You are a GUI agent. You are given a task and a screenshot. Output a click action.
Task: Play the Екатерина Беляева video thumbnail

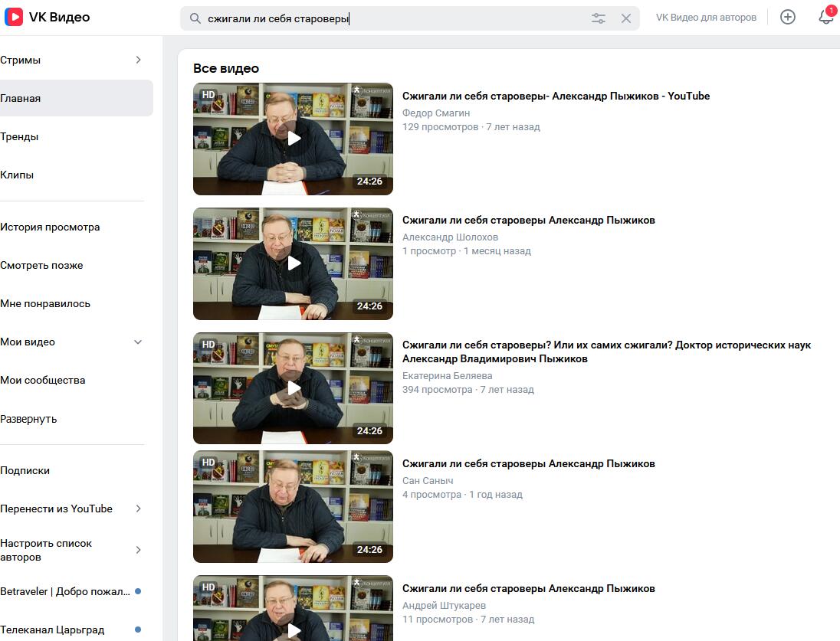(293, 388)
